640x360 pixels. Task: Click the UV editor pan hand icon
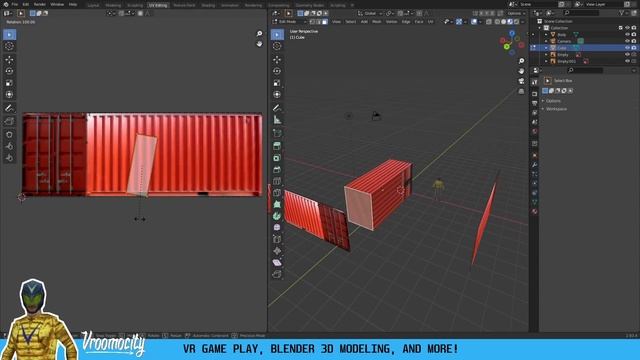[259, 43]
